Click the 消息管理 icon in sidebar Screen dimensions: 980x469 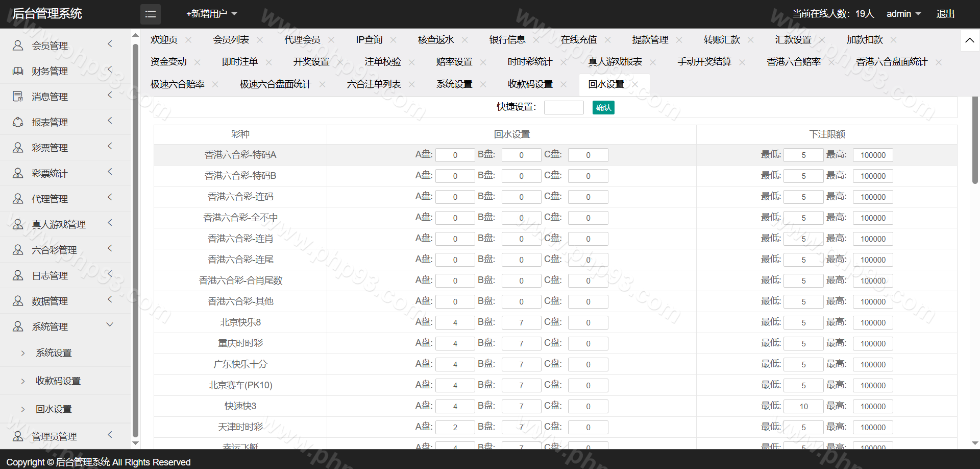[18, 97]
